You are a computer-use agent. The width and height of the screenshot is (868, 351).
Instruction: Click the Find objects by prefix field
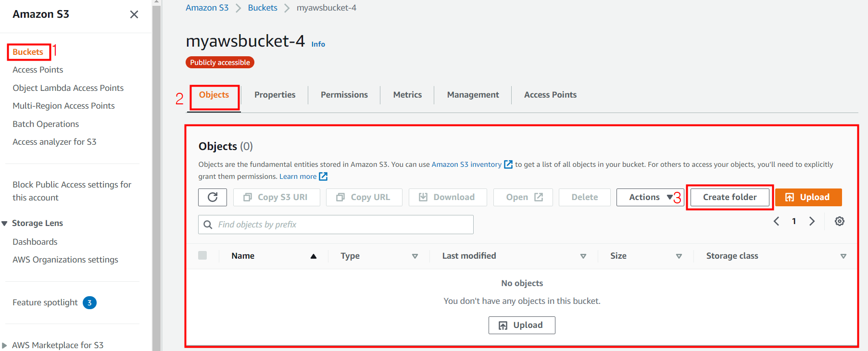[336, 225]
